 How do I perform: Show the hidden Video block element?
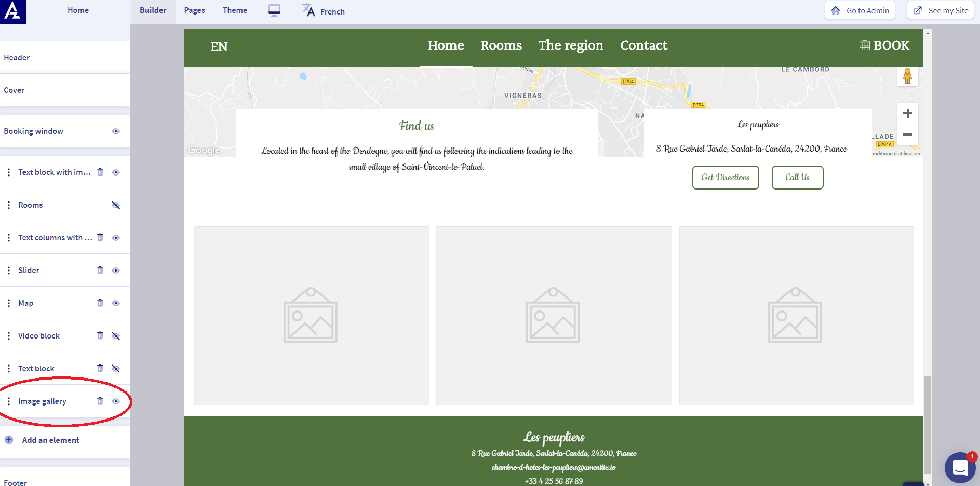coord(116,336)
